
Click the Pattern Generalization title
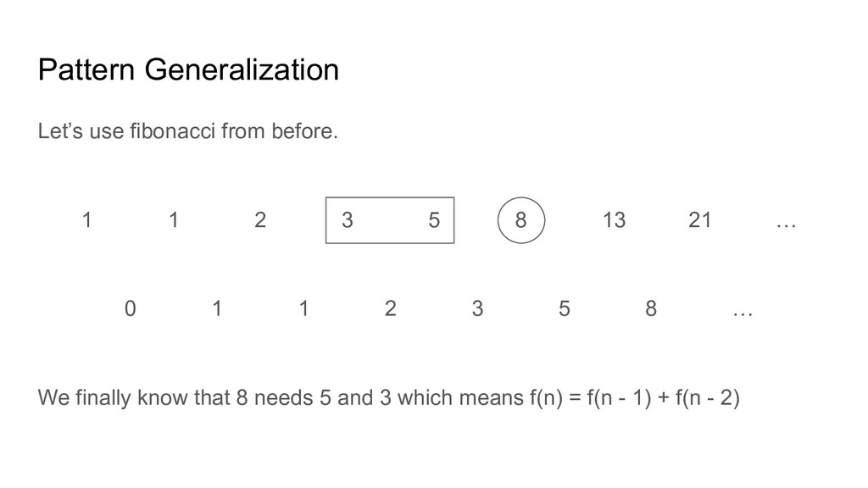click(x=188, y=70)
